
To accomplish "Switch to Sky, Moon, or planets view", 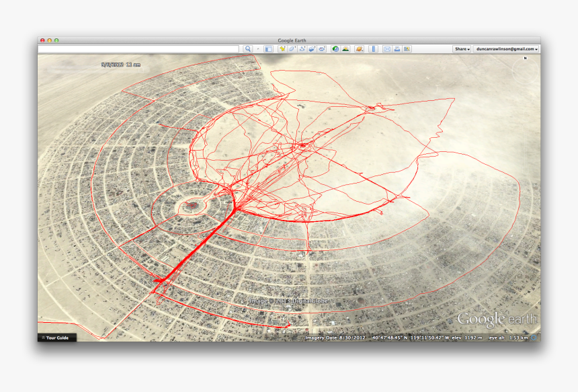I will pos(358,48).
